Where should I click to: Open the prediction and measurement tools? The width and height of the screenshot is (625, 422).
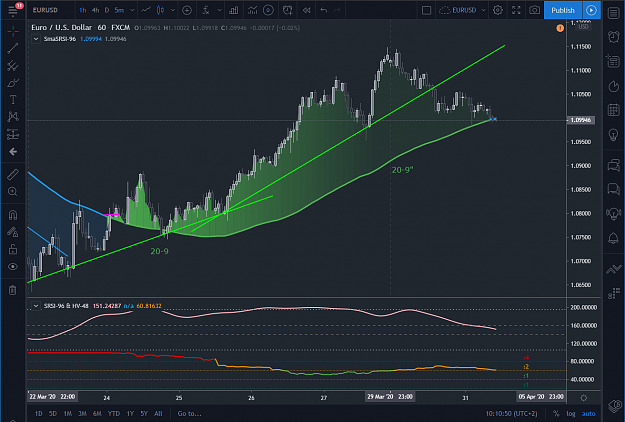13,134
